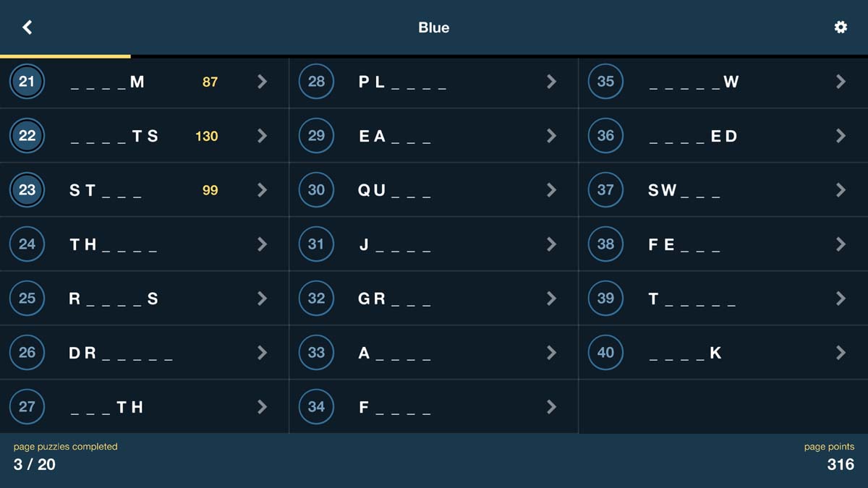Click the circled number 28 icon
This screenshot has width=868, height=488.
(x=316, y=82)
